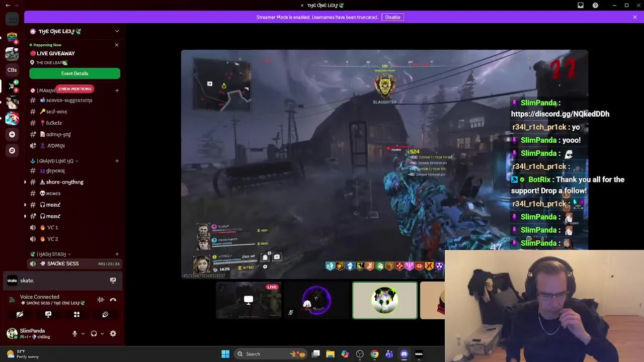
Task: Open the Activities icon in voice panel
Action: coord(76,314)
